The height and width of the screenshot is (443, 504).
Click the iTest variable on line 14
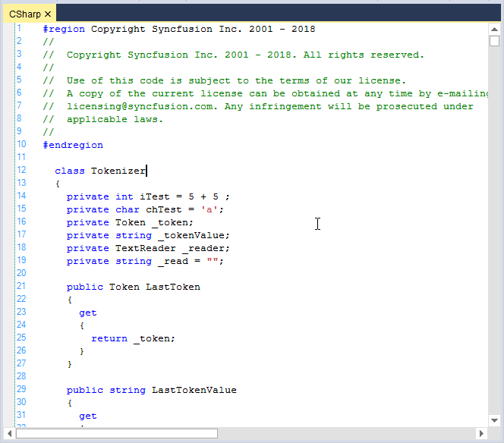point(155,196)
